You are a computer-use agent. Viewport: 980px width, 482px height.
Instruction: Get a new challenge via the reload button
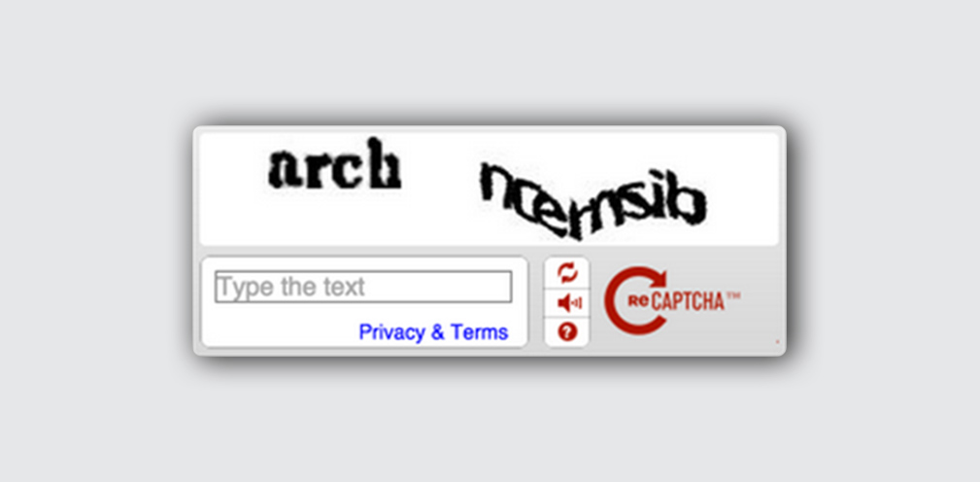pos(567,273)
